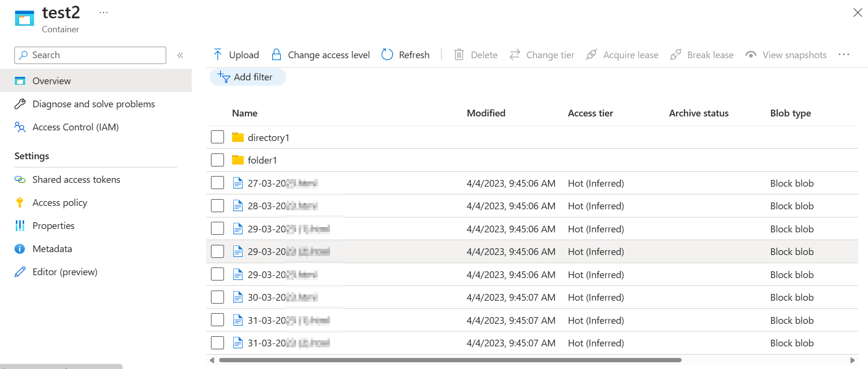Click the Hot (Inferred) cell of the 27-03 blob
The height and width of the screenshot is (369, 868).
[596, 183]
